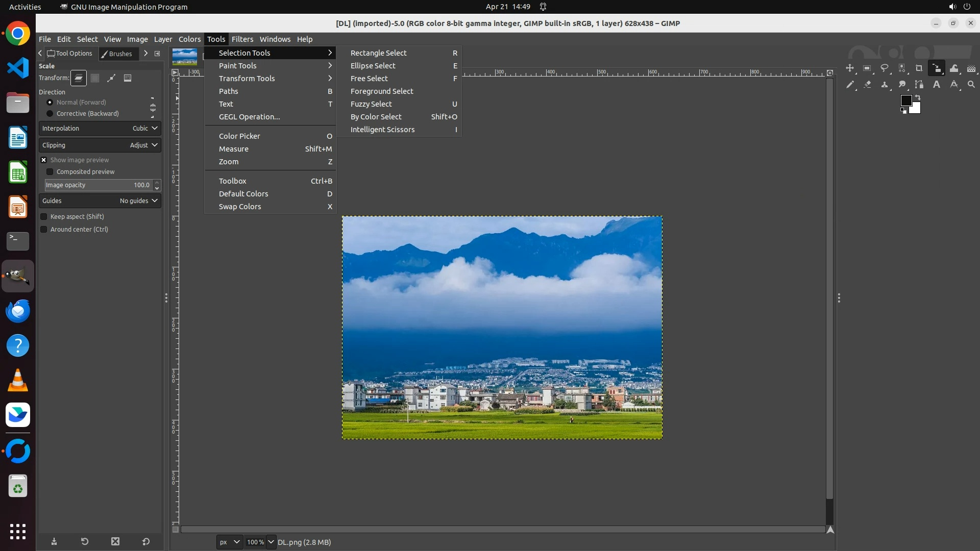
Task: Select the Crop tool
Action: coord(919,68)
